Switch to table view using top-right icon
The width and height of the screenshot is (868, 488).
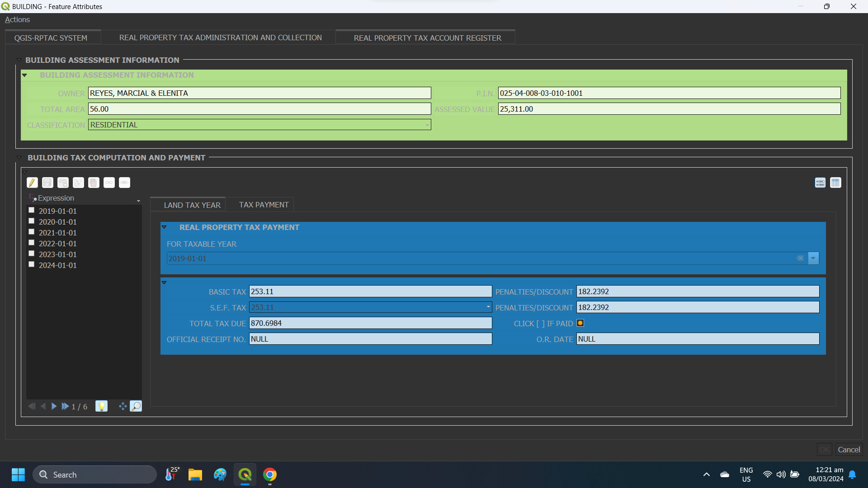(x=835, y=183)
